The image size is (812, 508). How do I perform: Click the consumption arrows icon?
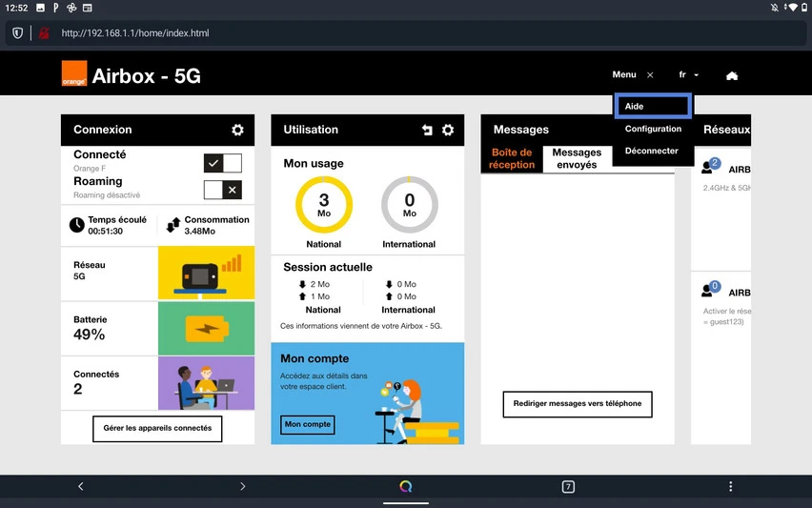tap(173, 225)
